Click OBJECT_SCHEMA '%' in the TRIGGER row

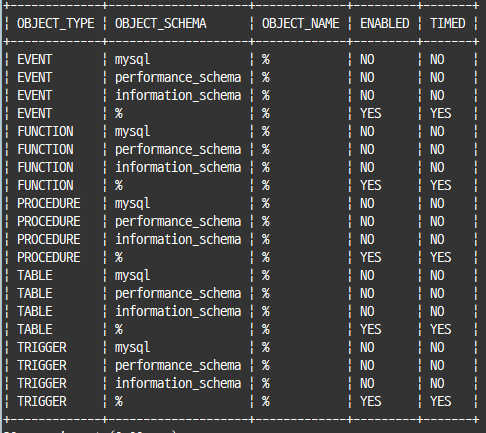[x=119, y=402]
